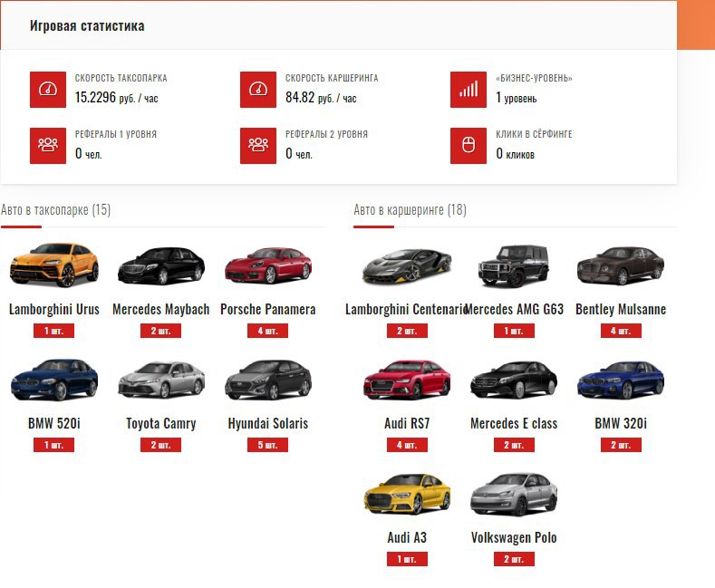Click the 'Volkswagen Polo' name label
Image resolution: width=715 pixels, height=588 pixels.
[514, 538]
